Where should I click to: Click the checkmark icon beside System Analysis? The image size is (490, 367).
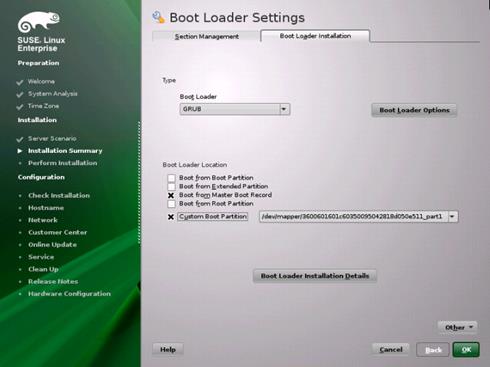tap(20, 94)
